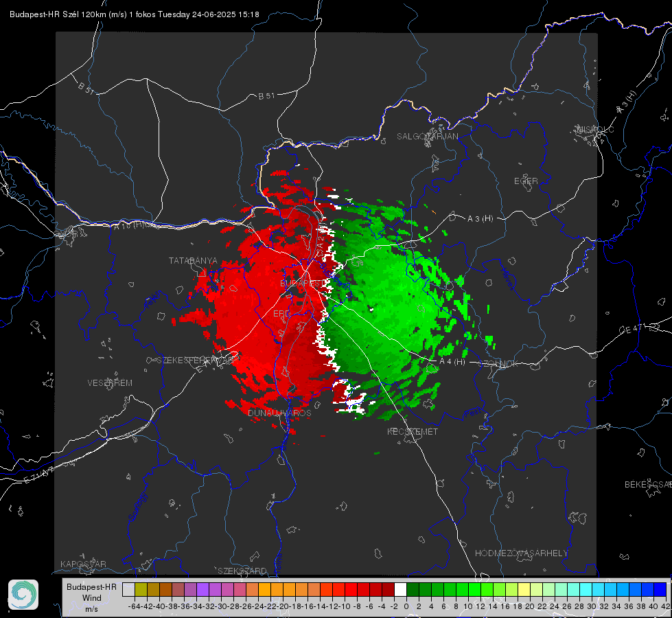Select the SZÉKESFEHÉRVÁR city label
This screenshot has width=672, height=618.
[x=195, y=360]
